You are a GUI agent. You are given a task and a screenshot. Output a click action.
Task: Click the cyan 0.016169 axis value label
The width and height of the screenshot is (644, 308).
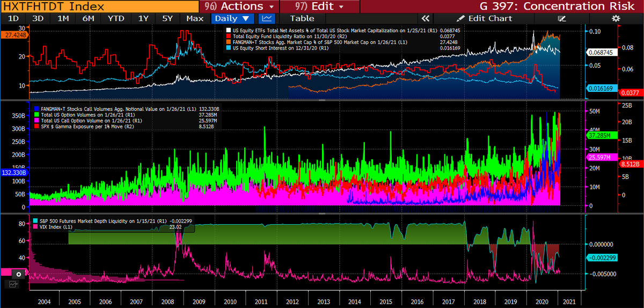tap(603, 88)
